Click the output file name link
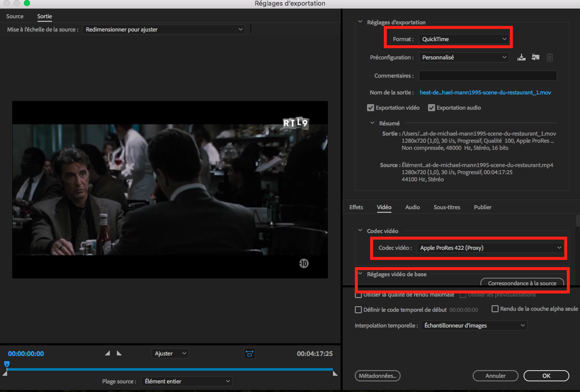 [485, 92]
